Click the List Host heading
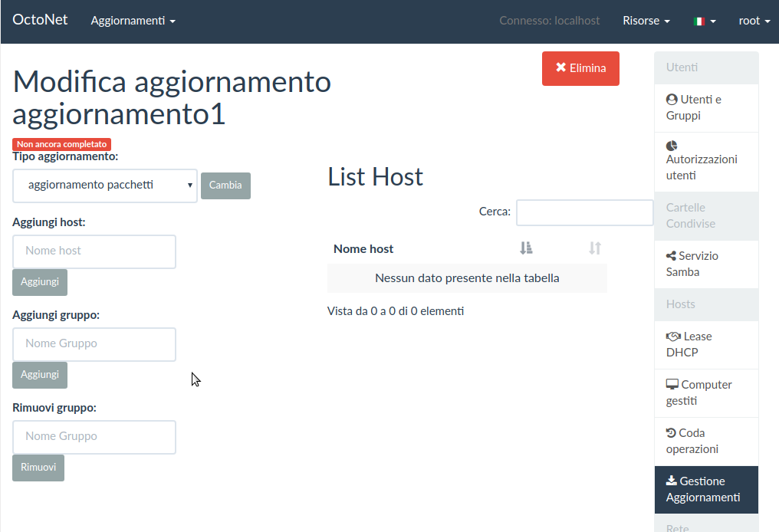This screenshot has width=779, height=532. pos(375,177)
